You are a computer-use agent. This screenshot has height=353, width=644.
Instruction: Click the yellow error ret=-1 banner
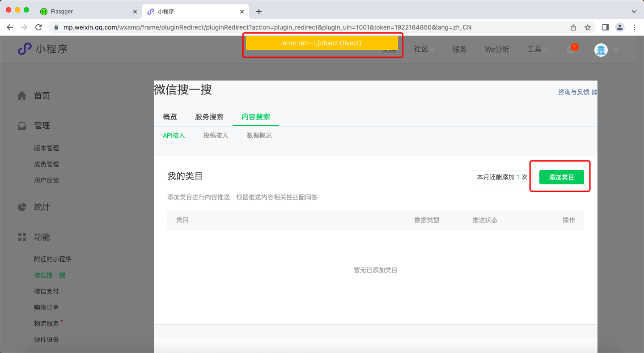(322, 43)
